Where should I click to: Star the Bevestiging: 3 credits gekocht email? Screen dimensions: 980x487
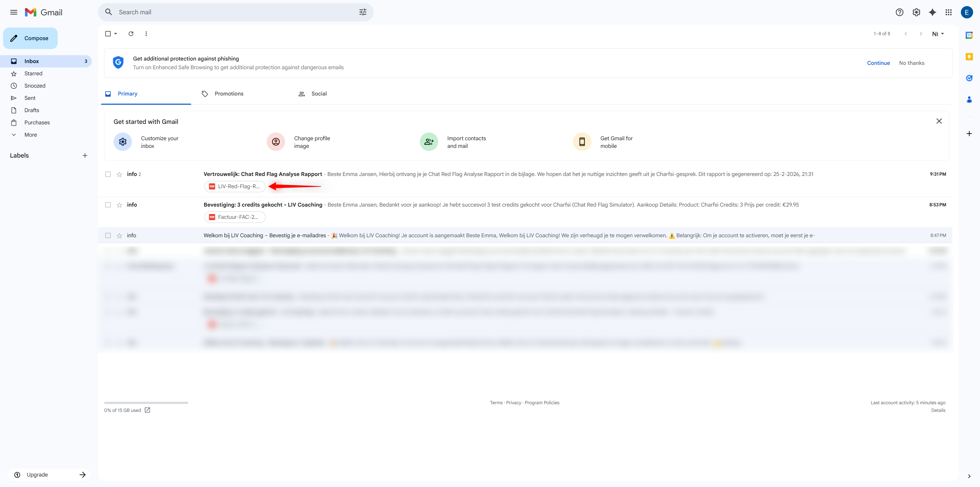tap(119, 205)
